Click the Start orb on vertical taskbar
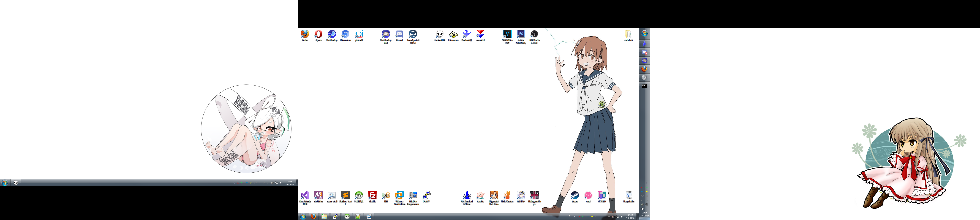980x220 pixels. [644, 33]
